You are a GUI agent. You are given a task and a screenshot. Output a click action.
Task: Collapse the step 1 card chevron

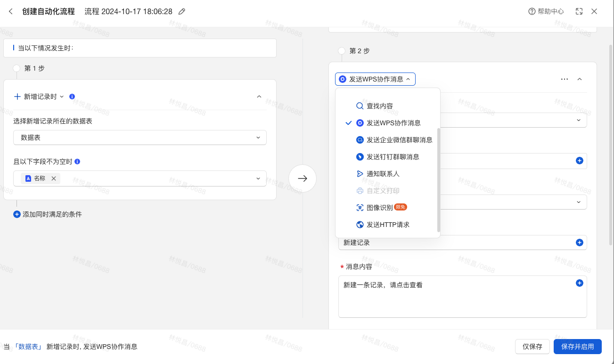pyautogui.click(x=259, y=97)
